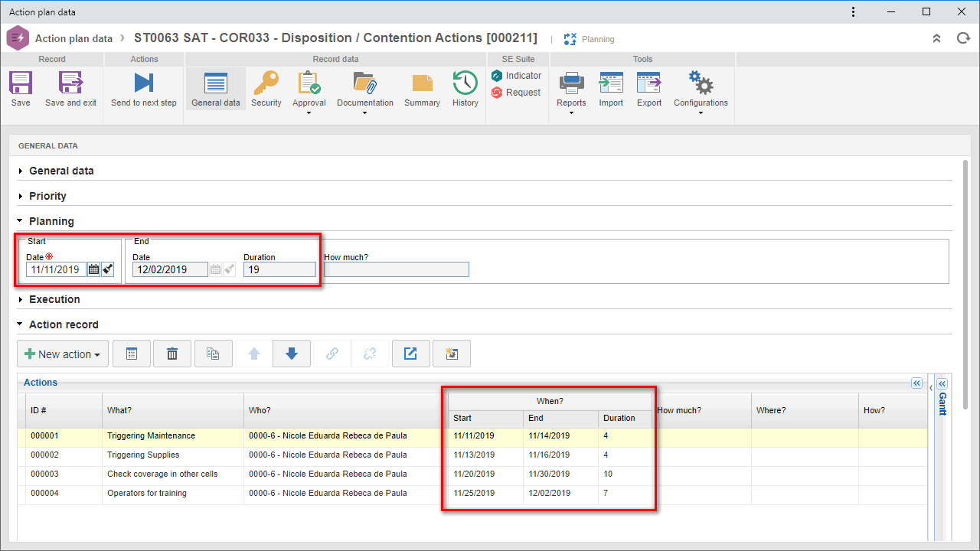The image size is (980, 551).
Task: Expand the Gantt side panel
Action: 942,383
